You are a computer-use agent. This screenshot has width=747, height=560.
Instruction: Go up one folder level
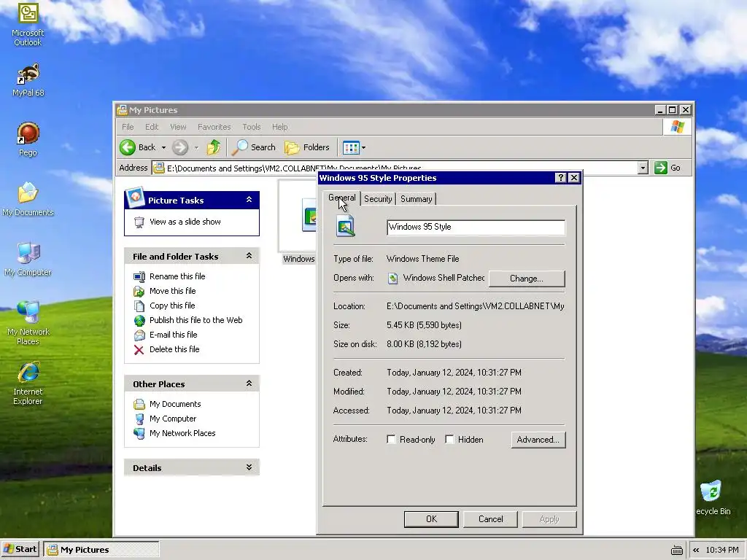(214, 147)
